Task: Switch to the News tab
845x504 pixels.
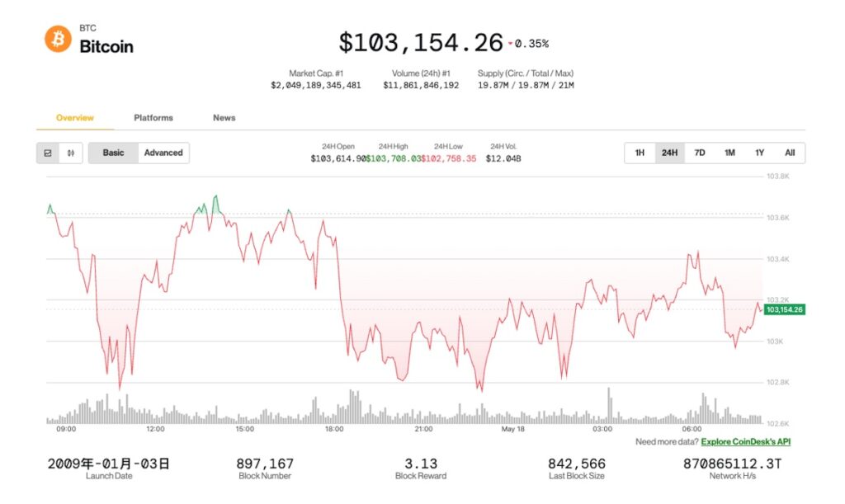Action: 224,118
